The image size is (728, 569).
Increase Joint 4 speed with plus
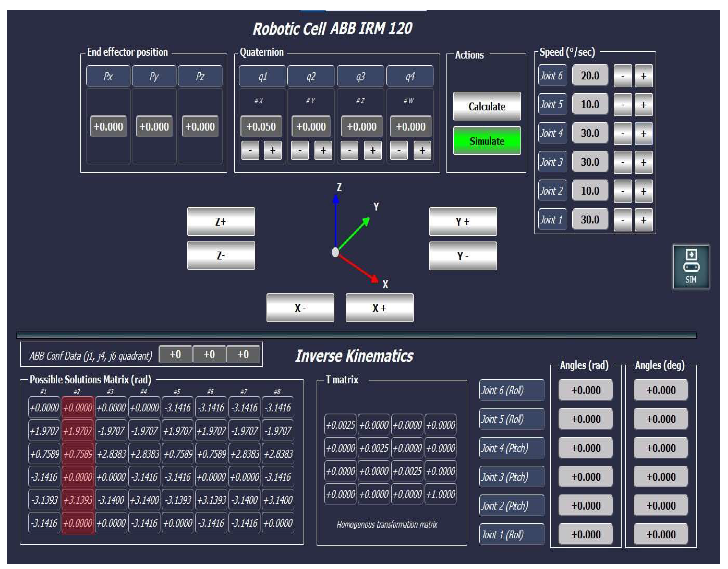click(643, 134)
